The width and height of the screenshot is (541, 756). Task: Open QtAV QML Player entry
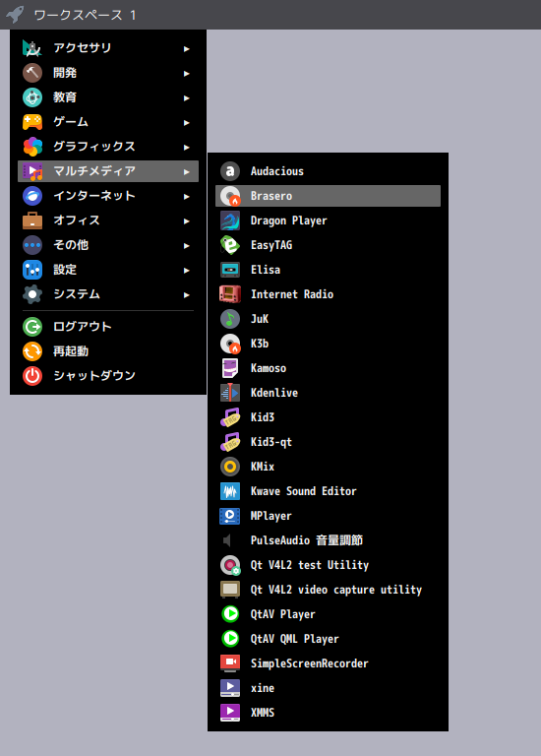coord(328,638)
